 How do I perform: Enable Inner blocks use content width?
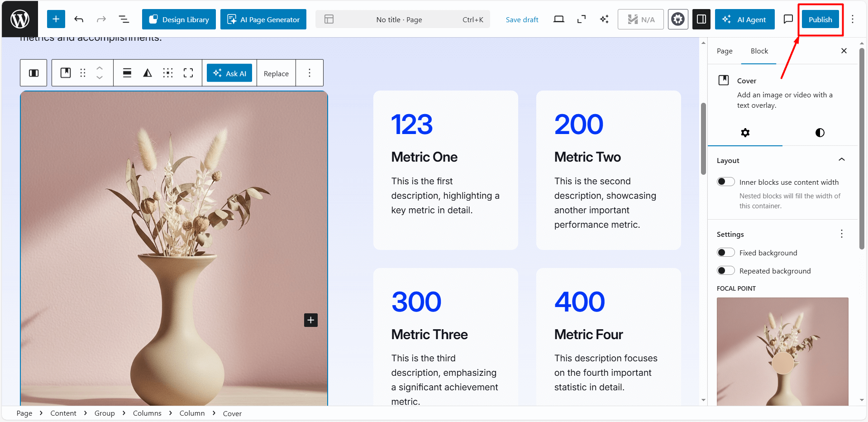(x=725, y=182)
